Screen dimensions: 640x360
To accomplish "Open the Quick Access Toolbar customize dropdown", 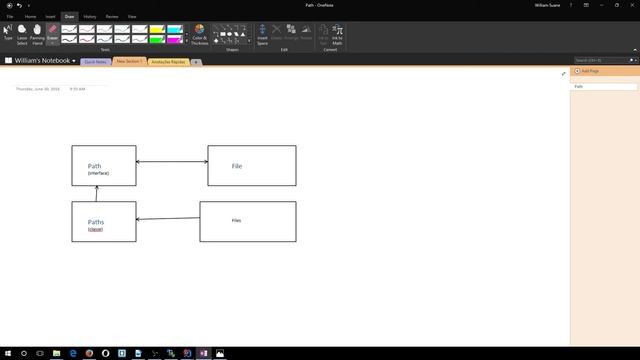I will [29, 6].
